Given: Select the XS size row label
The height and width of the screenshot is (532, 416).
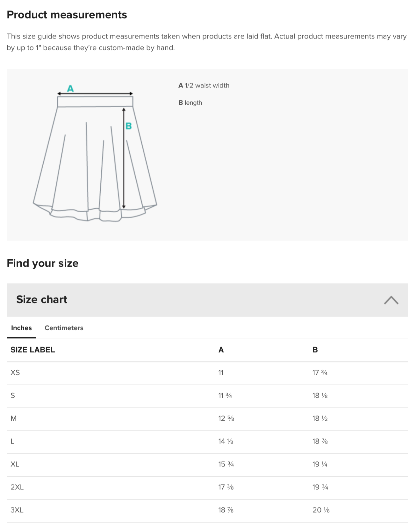Looking at the screenshot, I should pos(15,372).
